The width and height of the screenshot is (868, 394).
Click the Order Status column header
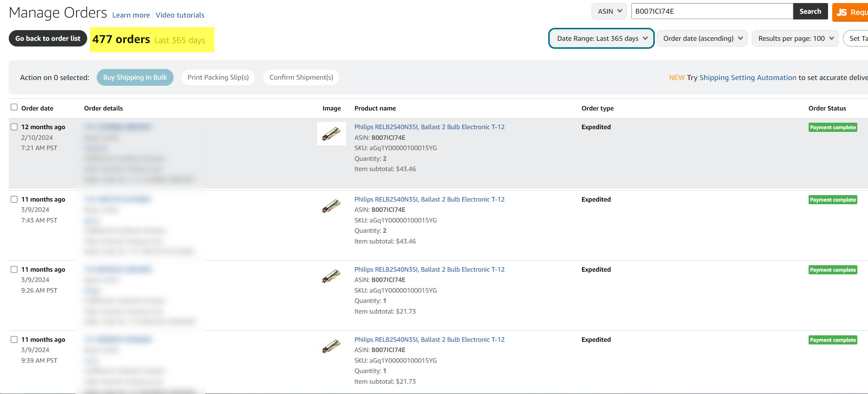point(827,108)
